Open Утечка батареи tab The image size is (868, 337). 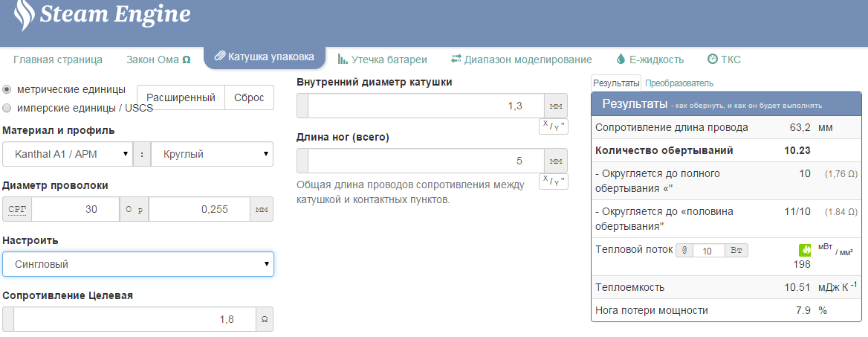(383, 60)
